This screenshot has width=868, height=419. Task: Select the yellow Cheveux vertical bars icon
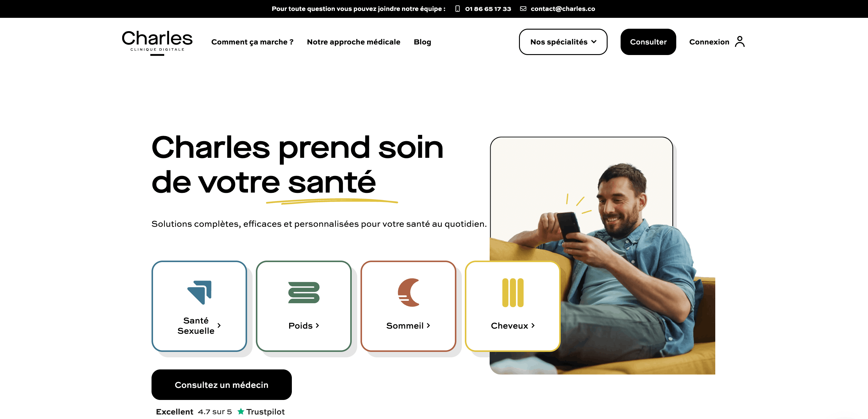pos(513,292)
